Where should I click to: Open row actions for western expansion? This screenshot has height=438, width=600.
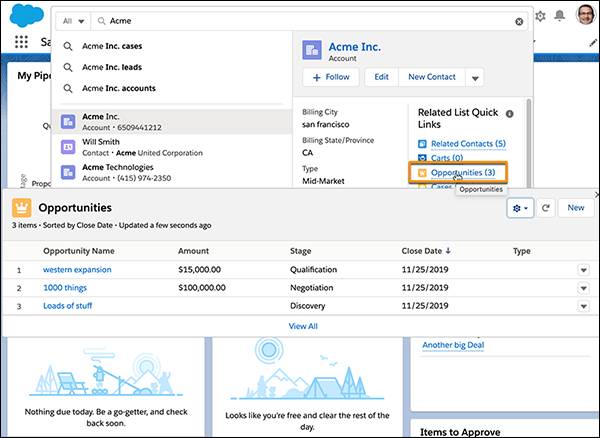point(583,270)
